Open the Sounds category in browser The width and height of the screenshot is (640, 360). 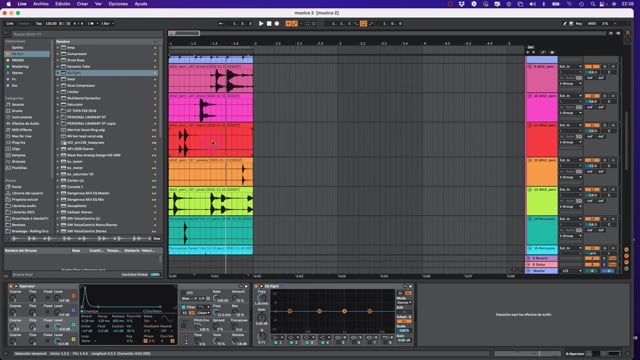pyautogui.click(x=18, y=104)
